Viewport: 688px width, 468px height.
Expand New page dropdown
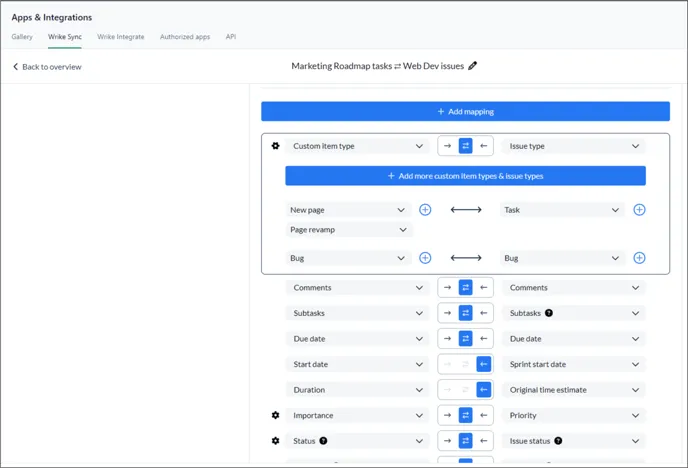(x=348, y=210)
